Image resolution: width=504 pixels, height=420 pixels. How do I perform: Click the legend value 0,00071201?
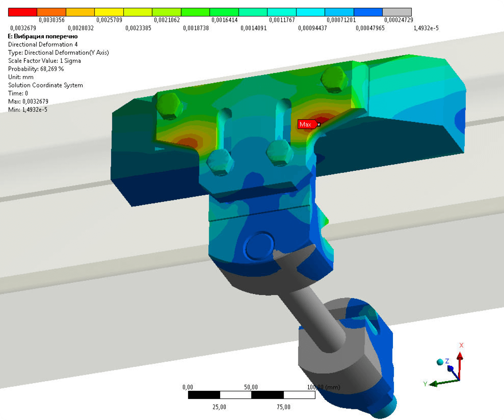341,20
